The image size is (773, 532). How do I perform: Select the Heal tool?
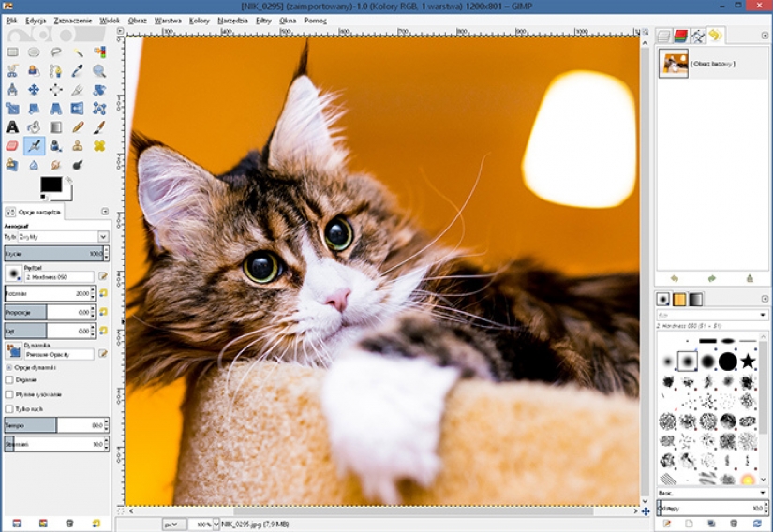click(98, 145)
